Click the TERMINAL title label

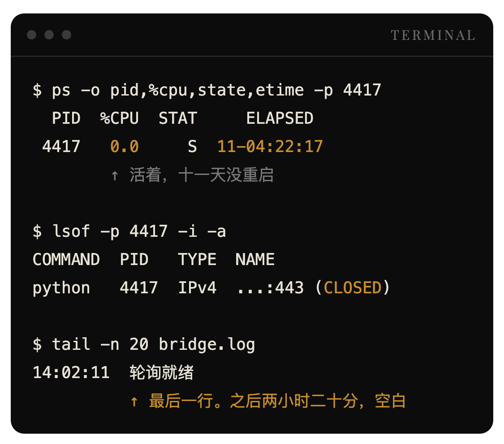click(x=433, y=35)
